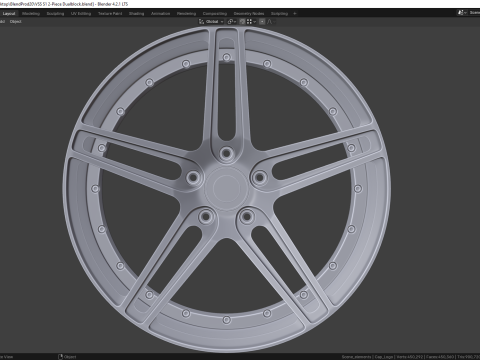Toggle proportional editing button
The width and height of the screenshot is (480, 360).
click(262, 22)
